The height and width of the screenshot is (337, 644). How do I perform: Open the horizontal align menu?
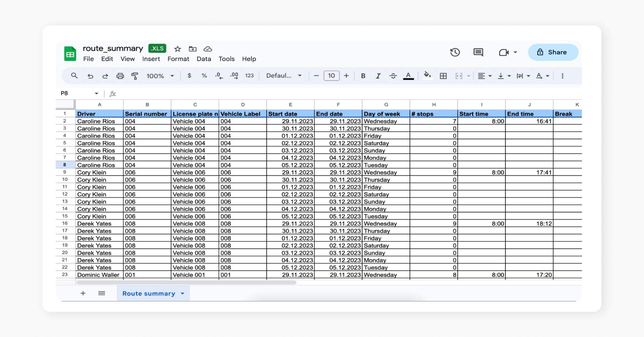(484, 76)
